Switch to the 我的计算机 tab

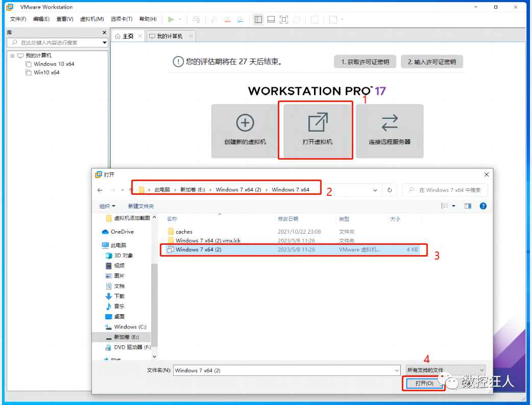pyautogui.click(x=170, y=36)
